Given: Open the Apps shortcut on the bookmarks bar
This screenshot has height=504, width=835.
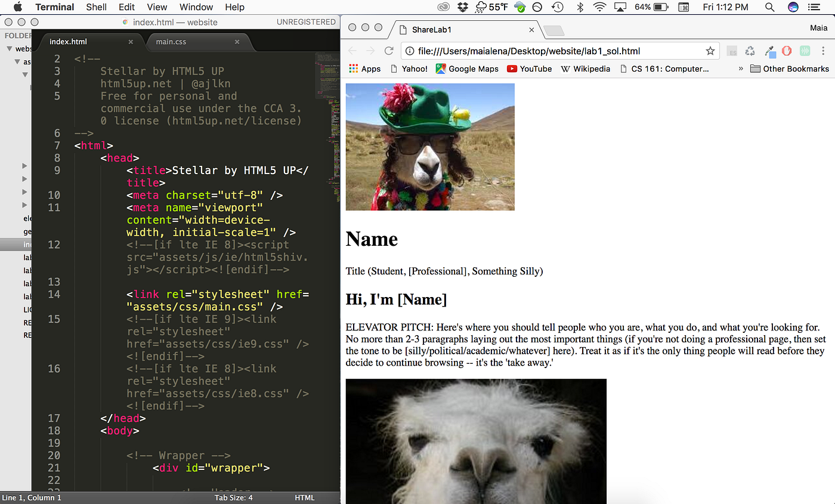Looking at the screenshot, I should click(x=364, y=69).
